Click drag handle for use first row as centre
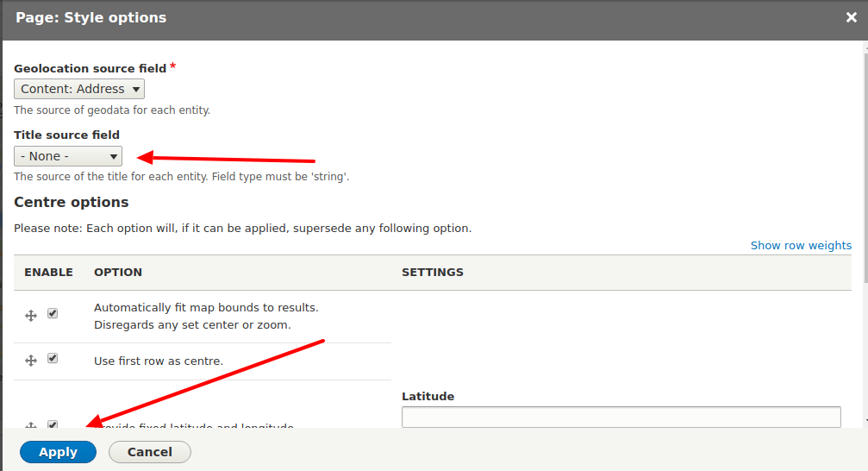 (x=31, y=361)
